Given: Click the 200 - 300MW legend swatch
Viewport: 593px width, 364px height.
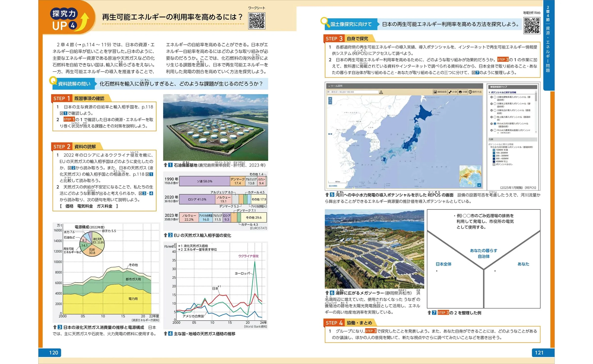Looking at the screenshot, I should click(x=494, y=156).
